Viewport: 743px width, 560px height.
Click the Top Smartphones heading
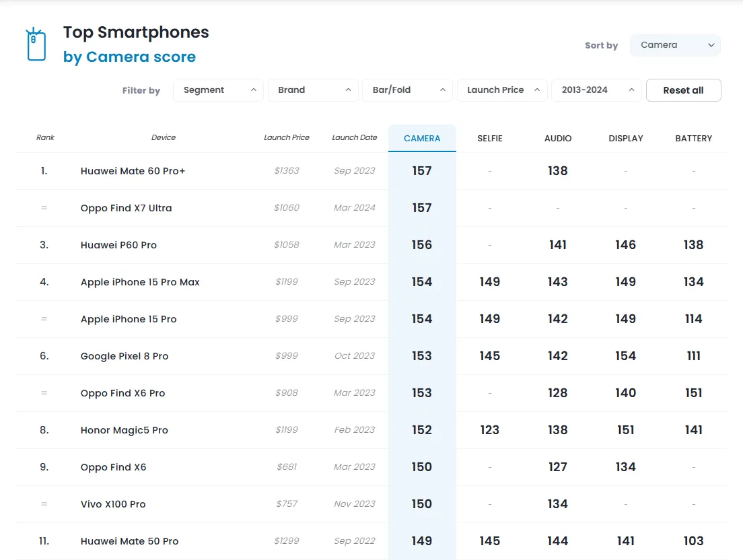[x=136, y=32]
